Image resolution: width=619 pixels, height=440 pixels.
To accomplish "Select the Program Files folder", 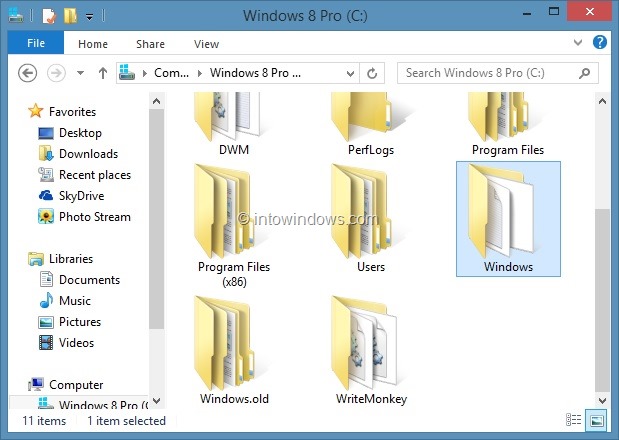I will pyautogui.click(x=508, y=124).
